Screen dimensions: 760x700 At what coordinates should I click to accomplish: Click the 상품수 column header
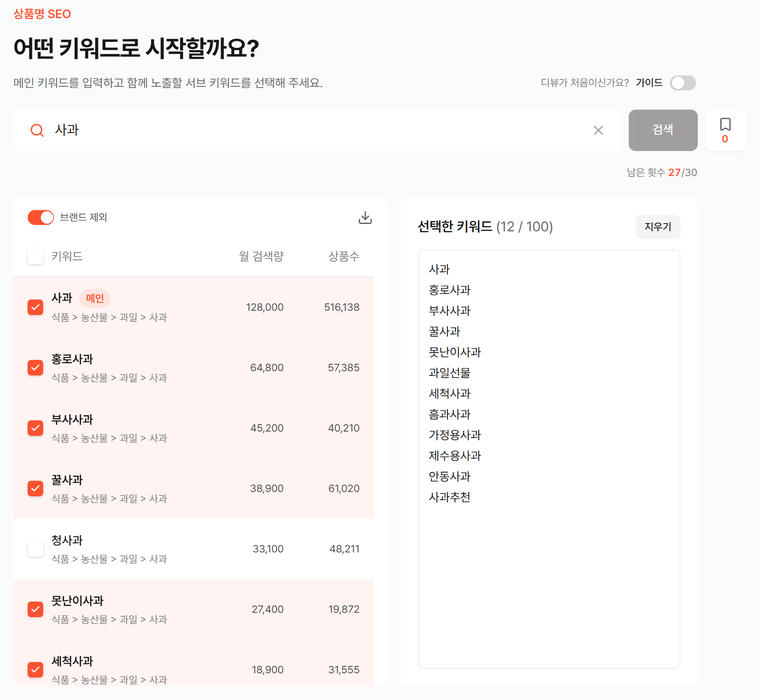click(344, 256)
